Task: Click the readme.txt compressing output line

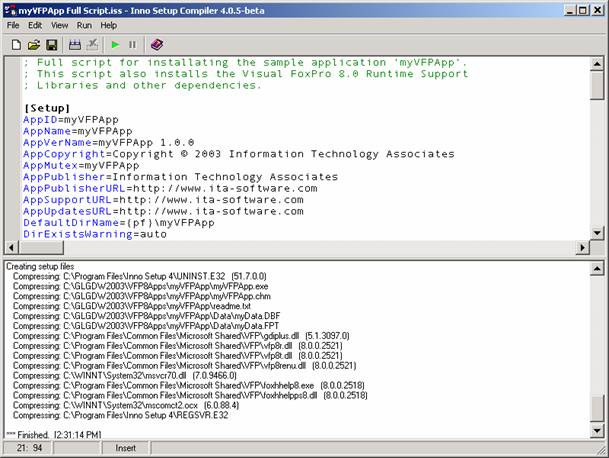Action: pyautogui.click(x=132, y=306)
